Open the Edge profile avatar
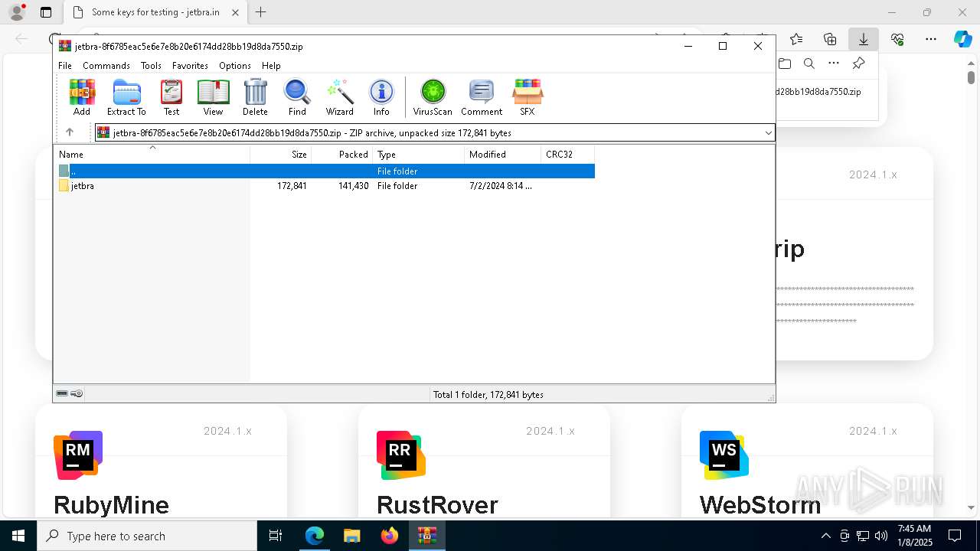The image size is (980, 551). [x=17, y=12]
